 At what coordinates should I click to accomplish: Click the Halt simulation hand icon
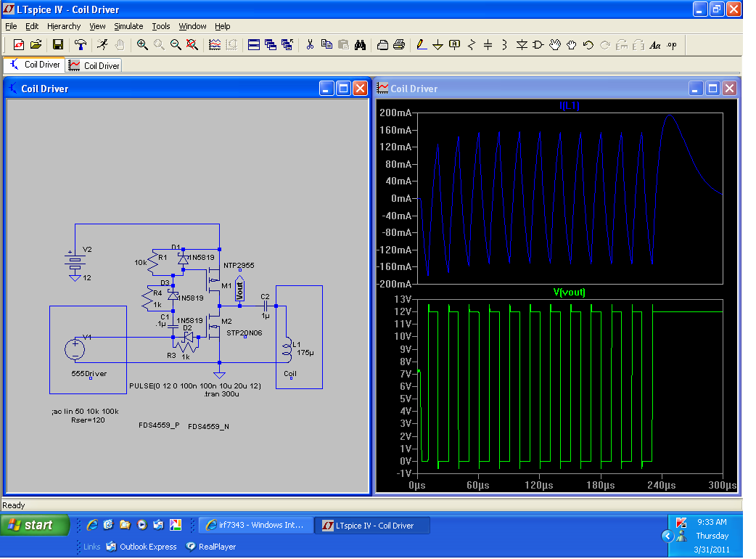(x=120, y=45)
